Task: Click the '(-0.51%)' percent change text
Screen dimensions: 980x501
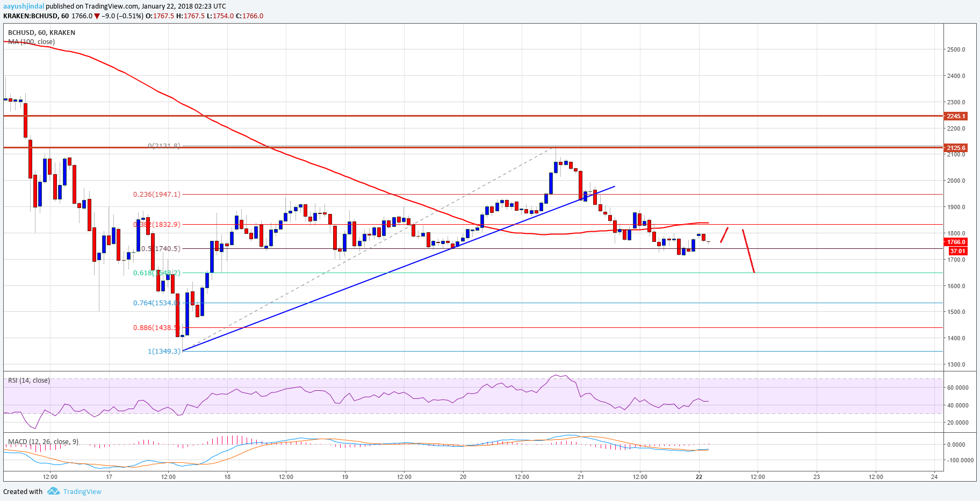Action: [x=131, y=16]
